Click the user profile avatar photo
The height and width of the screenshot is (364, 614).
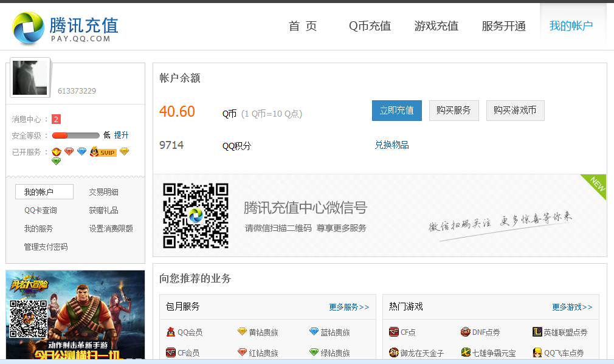[x=30, y=78]
